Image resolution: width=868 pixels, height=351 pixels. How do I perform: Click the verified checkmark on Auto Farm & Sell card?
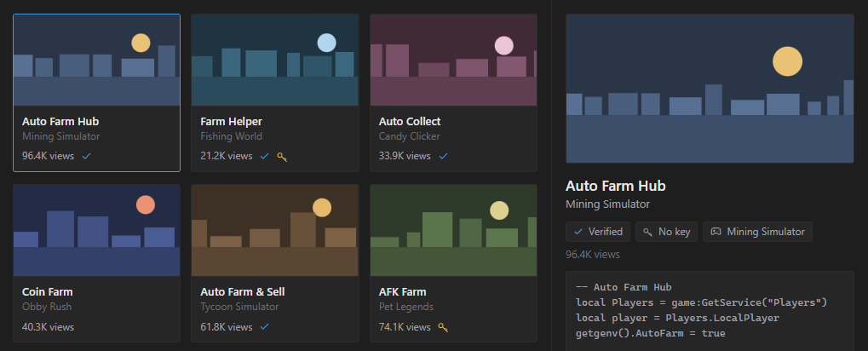click(x=265, y=326)
